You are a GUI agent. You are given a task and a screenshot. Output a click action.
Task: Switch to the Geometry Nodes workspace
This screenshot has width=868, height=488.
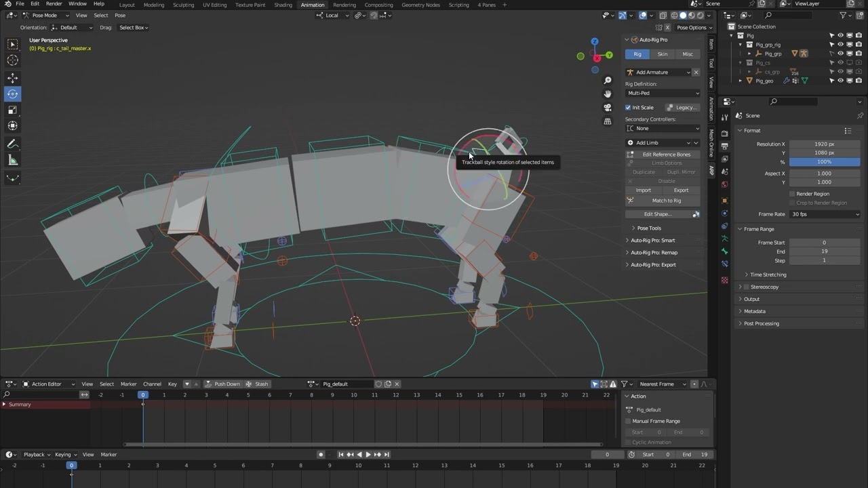point(420,5)
